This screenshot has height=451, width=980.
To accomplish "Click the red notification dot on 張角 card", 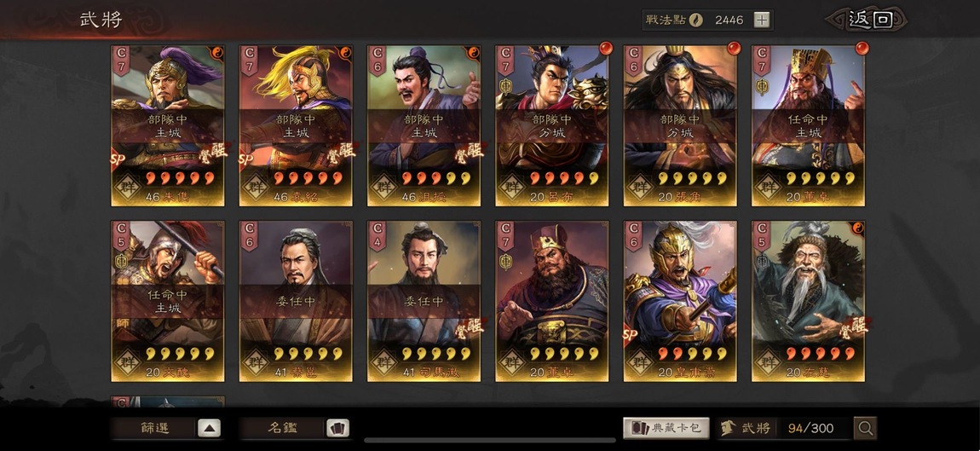I will click(x=734, y=48).
